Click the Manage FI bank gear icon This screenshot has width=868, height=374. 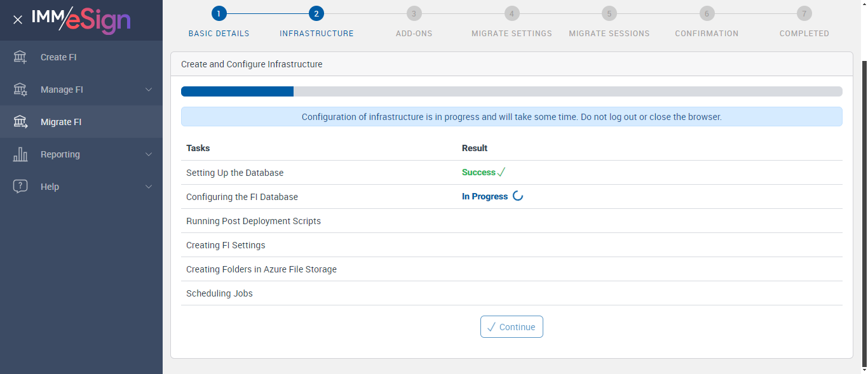pos(20,90)
